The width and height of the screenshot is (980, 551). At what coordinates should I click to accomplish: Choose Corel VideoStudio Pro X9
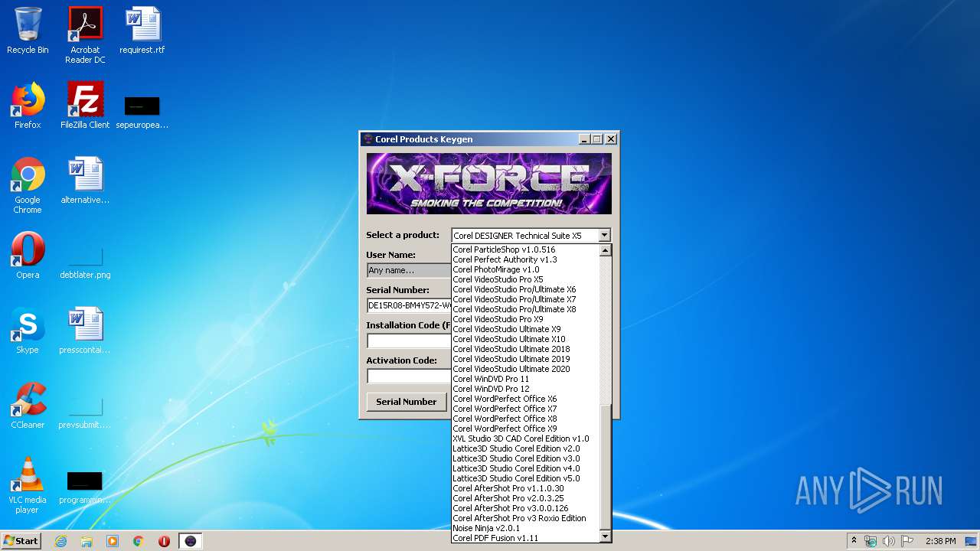click(x=525, y=319)
